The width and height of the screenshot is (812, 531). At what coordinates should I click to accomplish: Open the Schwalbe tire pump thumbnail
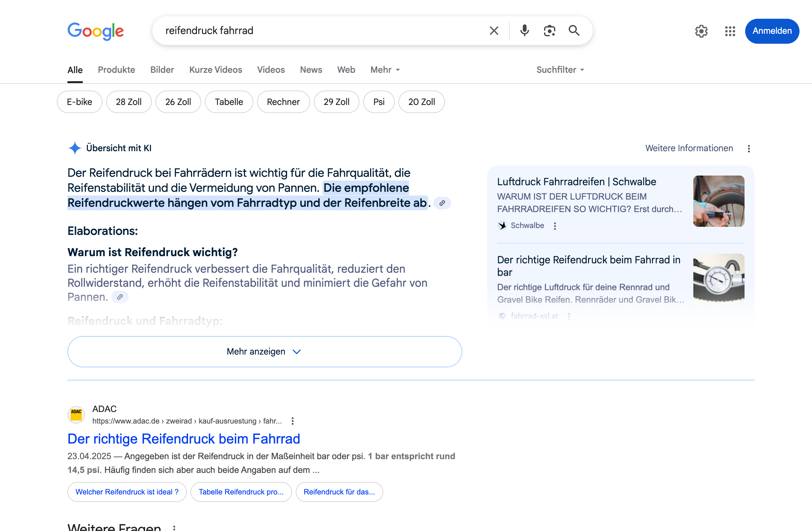pos(719,201)
